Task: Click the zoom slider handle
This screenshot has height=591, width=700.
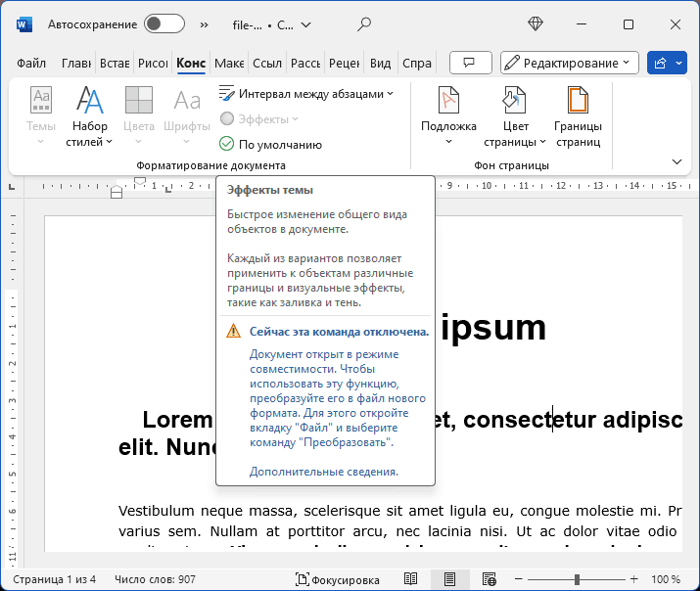Action: (x=577, y=579)
